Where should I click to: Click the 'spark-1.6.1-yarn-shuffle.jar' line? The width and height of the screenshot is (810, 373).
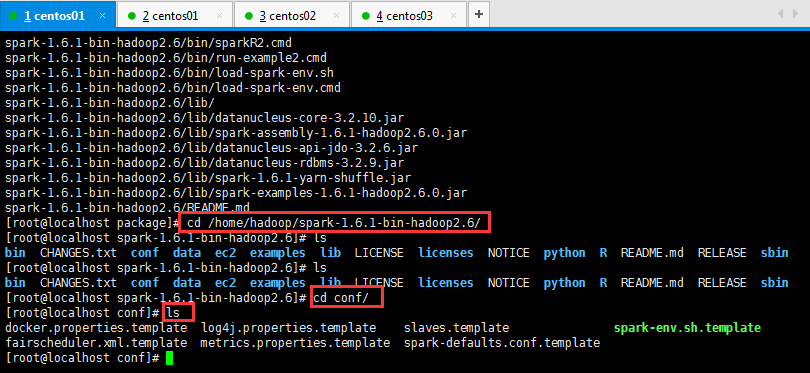pos(208,178)
